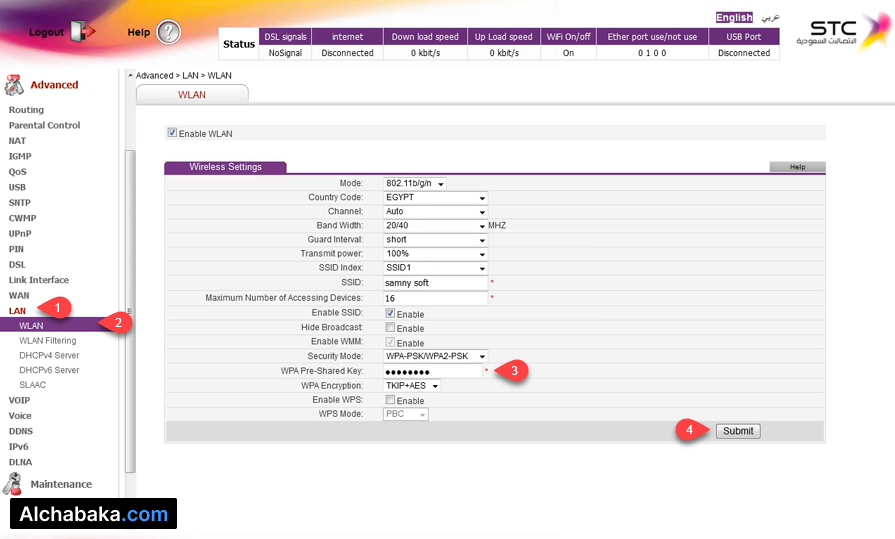The image size is (895, 539).
Task: Click the Advanced section icon
Action: pyautogui.click(x=14, y=85)
